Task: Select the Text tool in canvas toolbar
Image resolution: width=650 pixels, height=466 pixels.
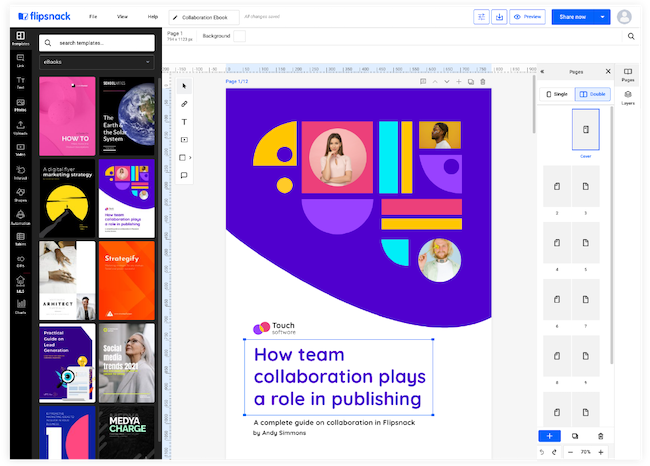Action: click(184, 122)
